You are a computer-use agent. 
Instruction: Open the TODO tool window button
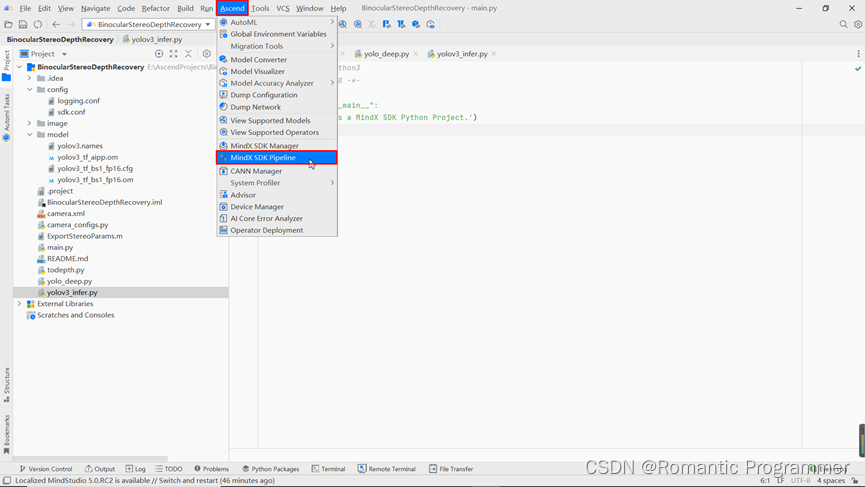[169, 469]
